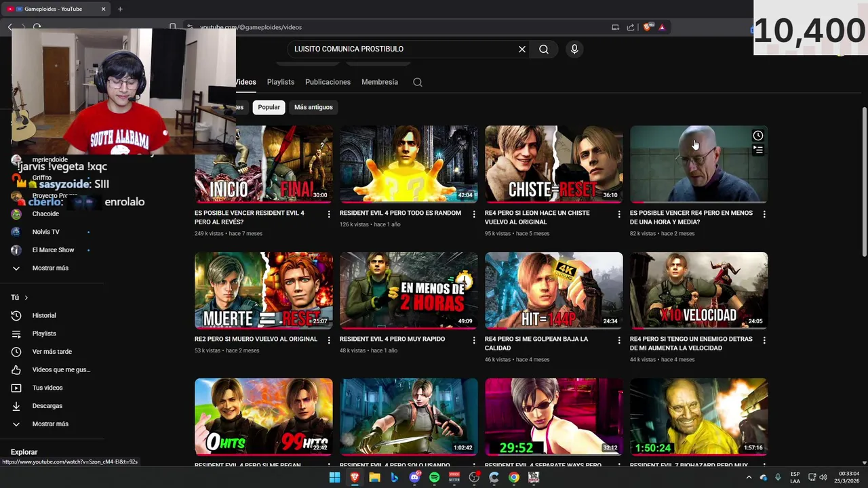Open title ES POSIBLE VENCER RESIDENT EVIL 4 PERO AL REVÉS

250,217
